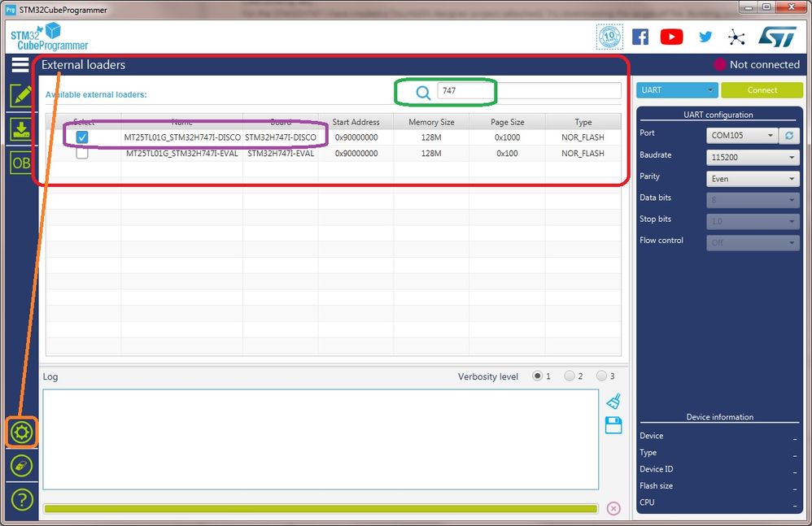This screenshot has width=812, height=526.
Task: Click the search field containing 747
Action: coord(529,90)
